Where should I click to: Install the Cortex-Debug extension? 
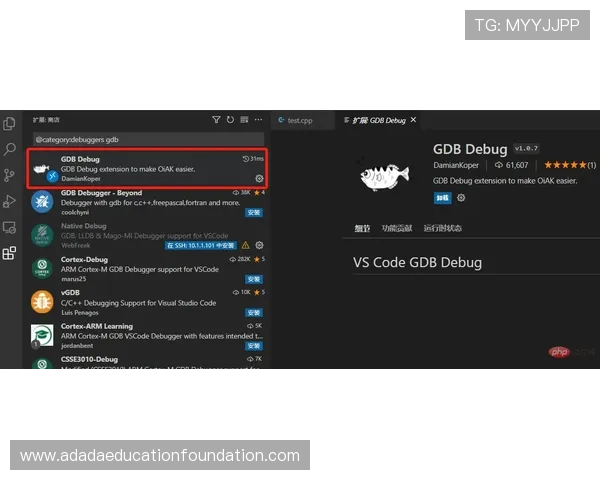coord(254,279)
